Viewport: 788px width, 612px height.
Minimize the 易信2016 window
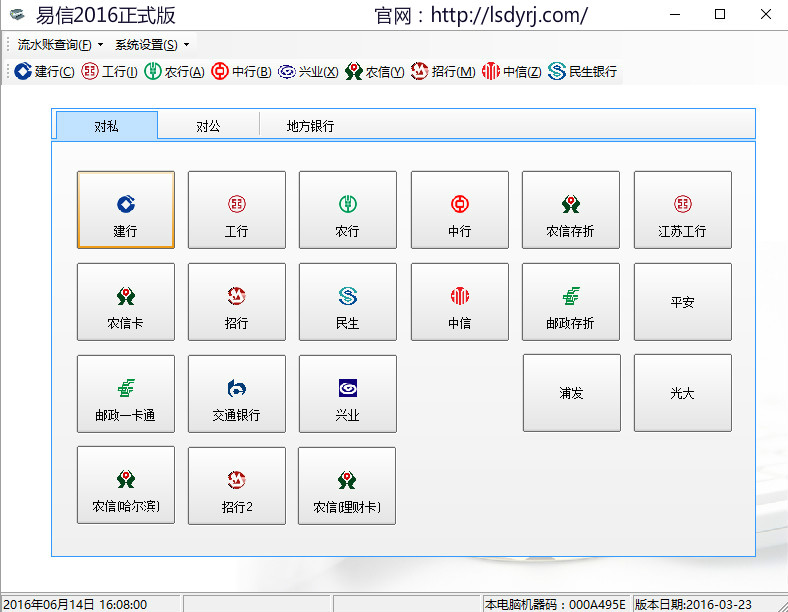click(x=675, y=15)
